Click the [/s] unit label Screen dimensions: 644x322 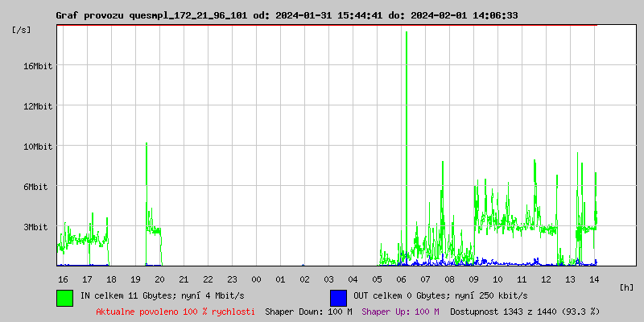coord(22,30)
